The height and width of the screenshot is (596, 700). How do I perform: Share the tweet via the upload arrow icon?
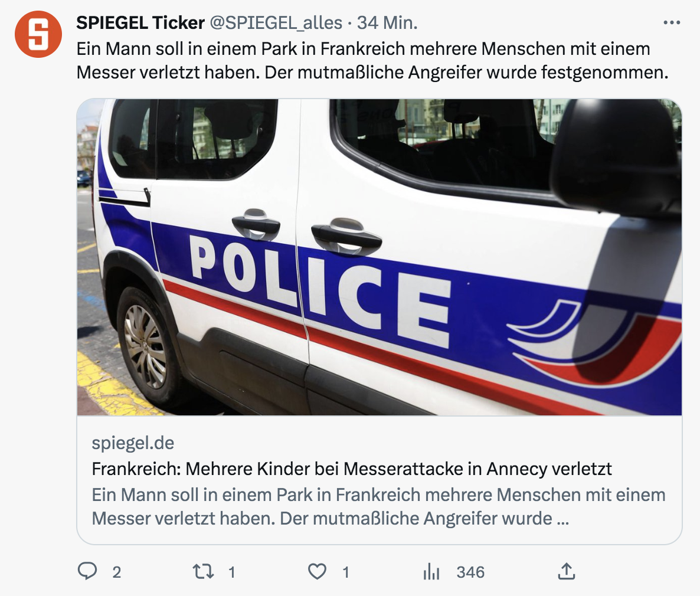coord(566,571)
